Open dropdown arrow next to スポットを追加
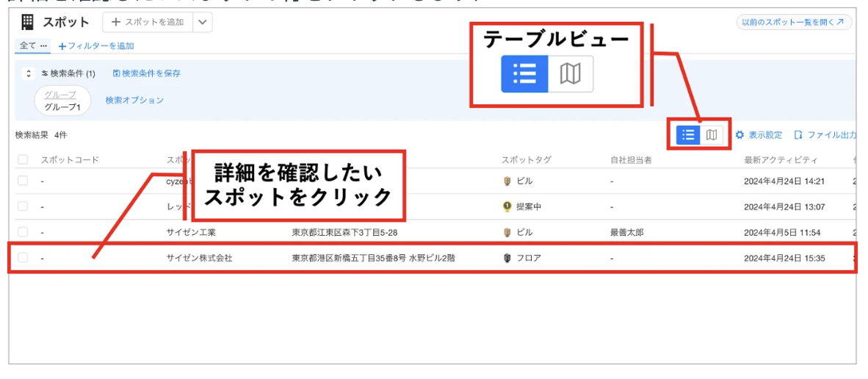Image resolution: width=868 pixels, height=379 pixels. pos(203,22)
